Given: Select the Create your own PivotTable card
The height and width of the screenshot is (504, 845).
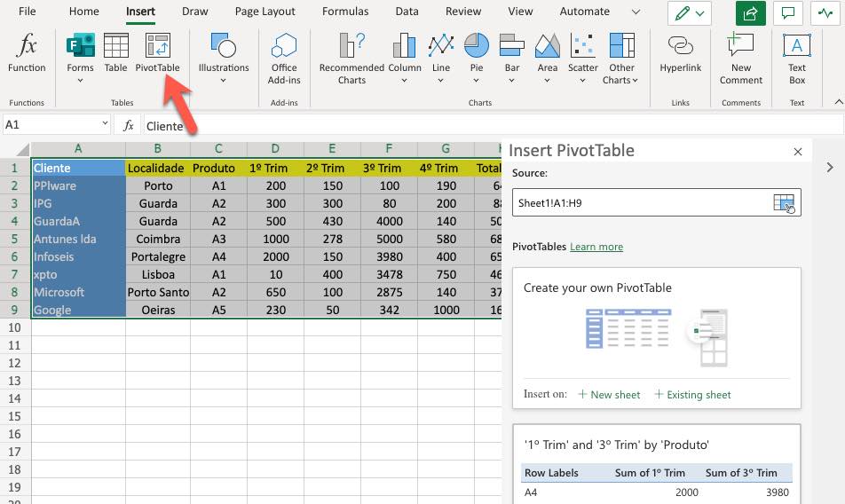Looking at the screenshot, I should point(657,338).
